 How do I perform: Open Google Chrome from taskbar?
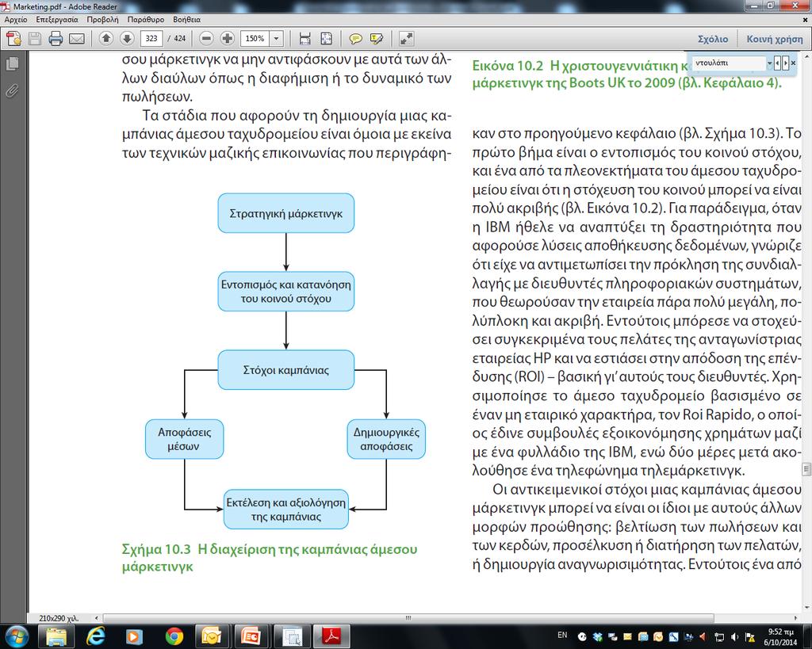174,636
